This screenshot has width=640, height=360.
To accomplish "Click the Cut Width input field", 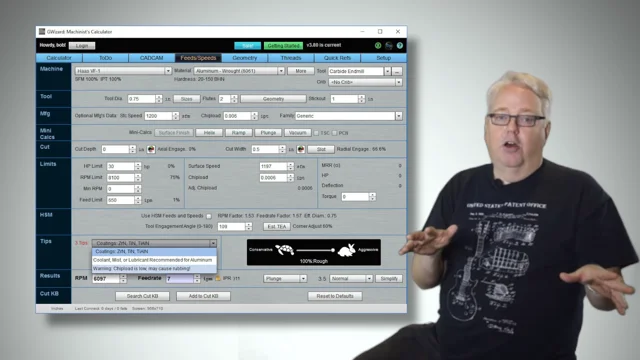I will tap(265, 149).
